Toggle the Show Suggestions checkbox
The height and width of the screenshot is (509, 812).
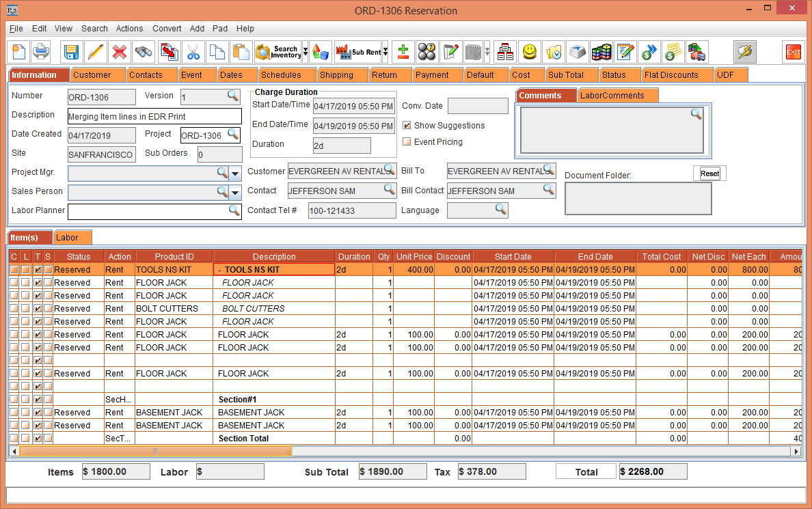pyautogui.click(x=407, y=126)
